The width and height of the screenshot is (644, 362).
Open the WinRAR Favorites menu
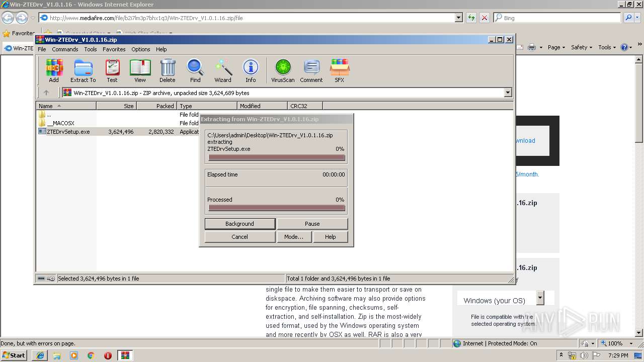pos(114,49)
